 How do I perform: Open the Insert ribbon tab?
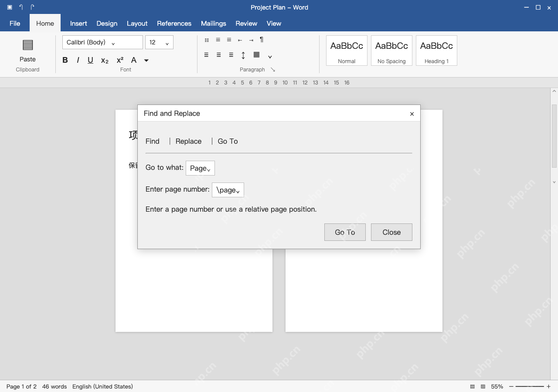coord(78,24)
